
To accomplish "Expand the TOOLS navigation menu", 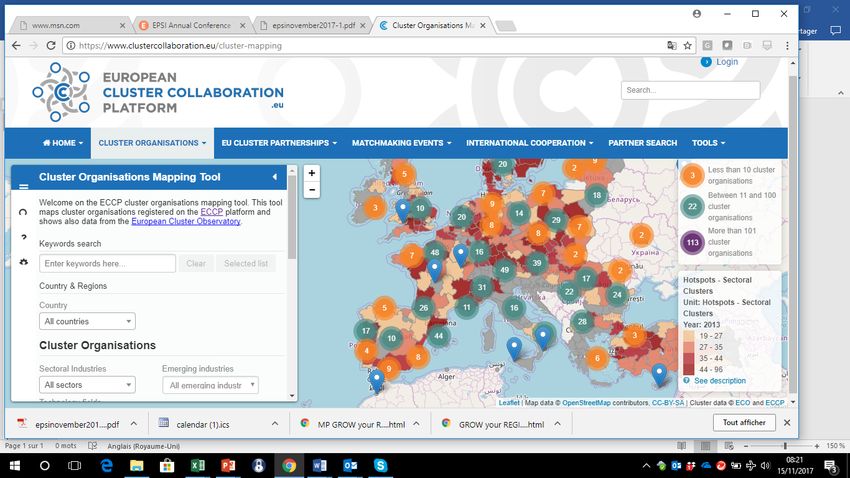I will tap(708, 143).
